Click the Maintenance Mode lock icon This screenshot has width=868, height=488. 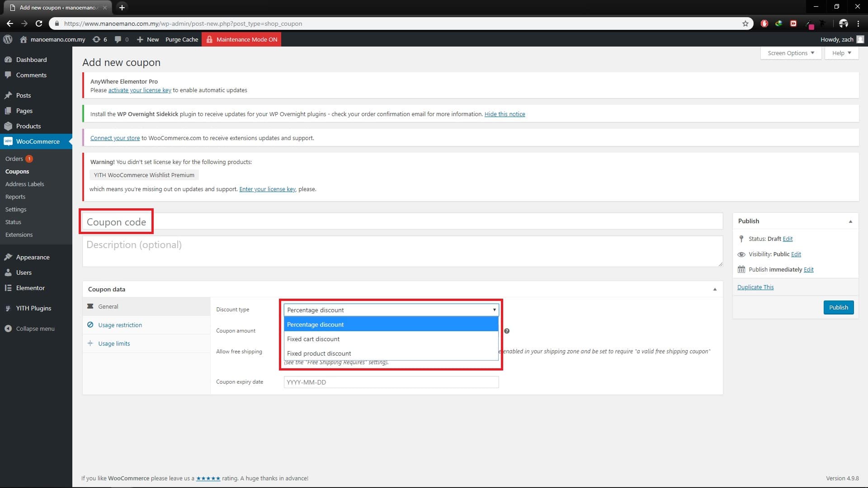click(209, 39)
